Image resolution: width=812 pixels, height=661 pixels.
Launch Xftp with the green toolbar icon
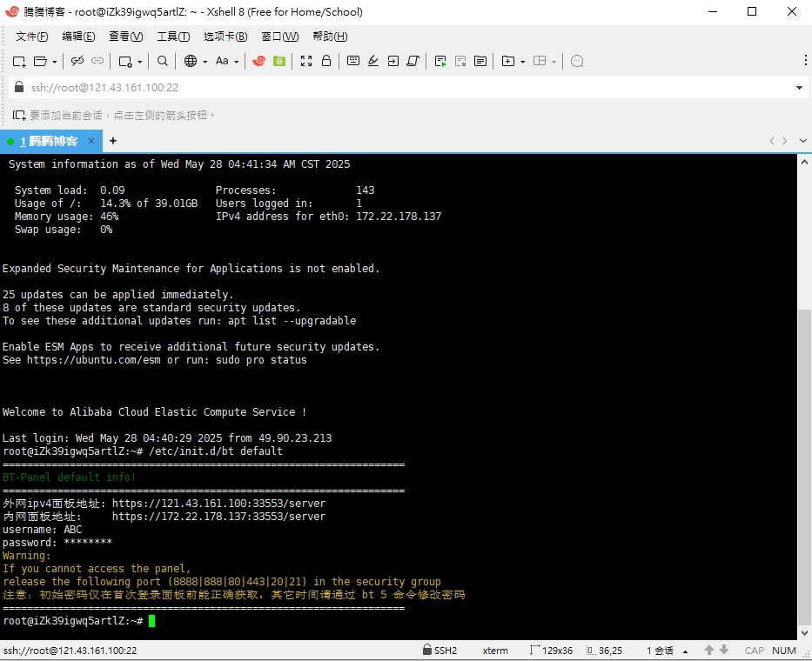pos(279,61)
